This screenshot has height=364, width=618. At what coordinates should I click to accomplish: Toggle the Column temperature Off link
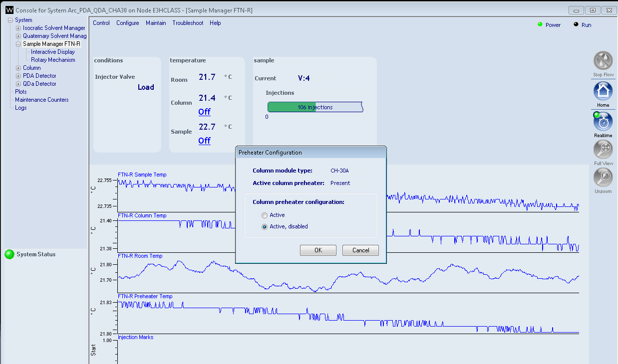pos(204,112)
